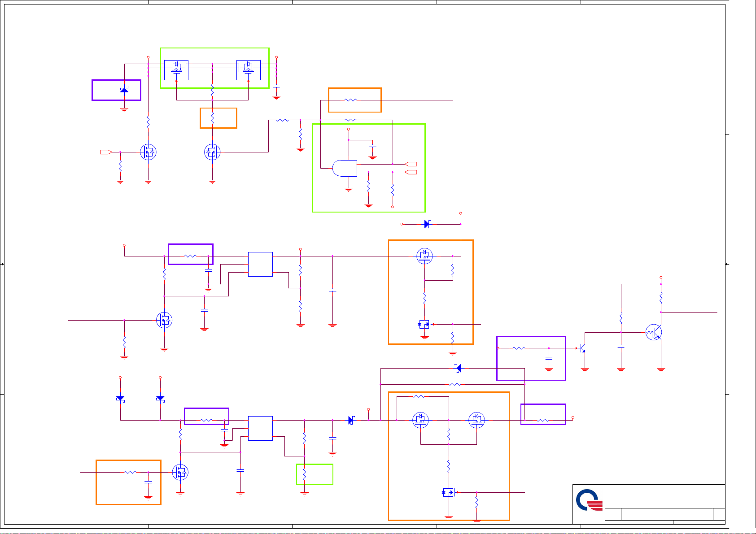Screen dimensions: 756x534
Task: Select the resistor in the purple RC filter box
Action: coord(519,348)
